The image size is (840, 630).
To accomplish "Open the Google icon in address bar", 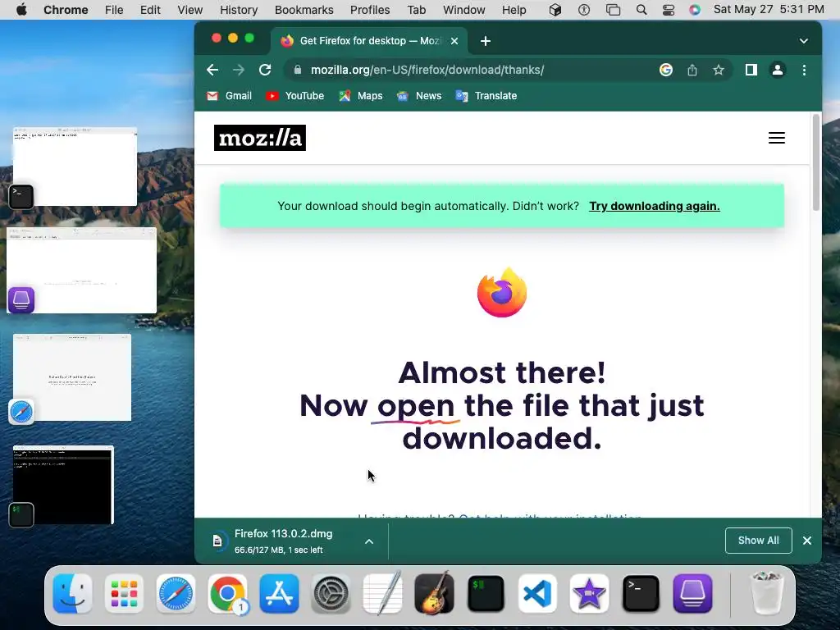I will pos(666,70).
